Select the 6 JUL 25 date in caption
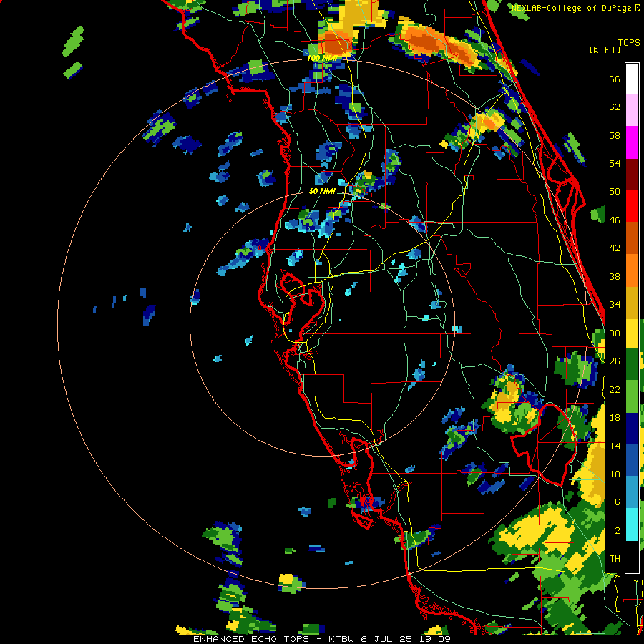 pyautogui.click(x=388, y=639)
